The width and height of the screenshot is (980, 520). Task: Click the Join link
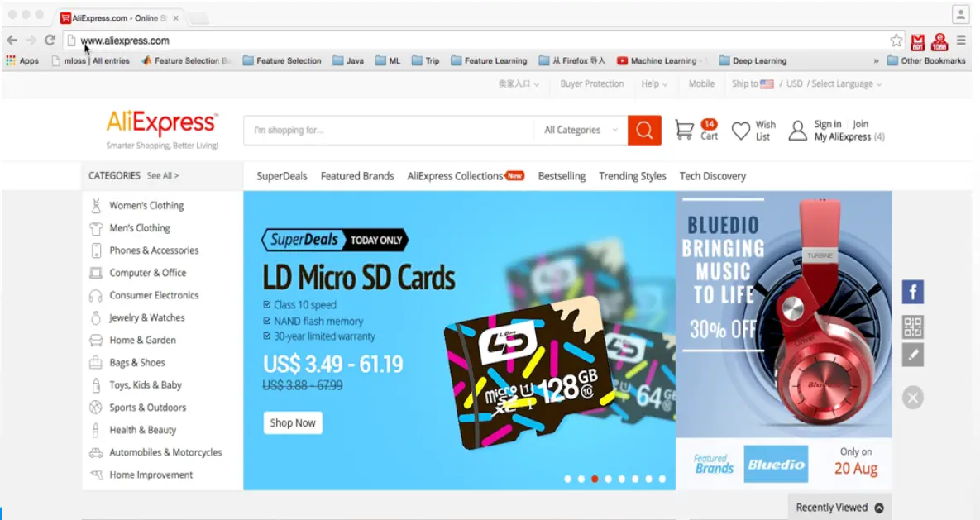tap(861, 124)
